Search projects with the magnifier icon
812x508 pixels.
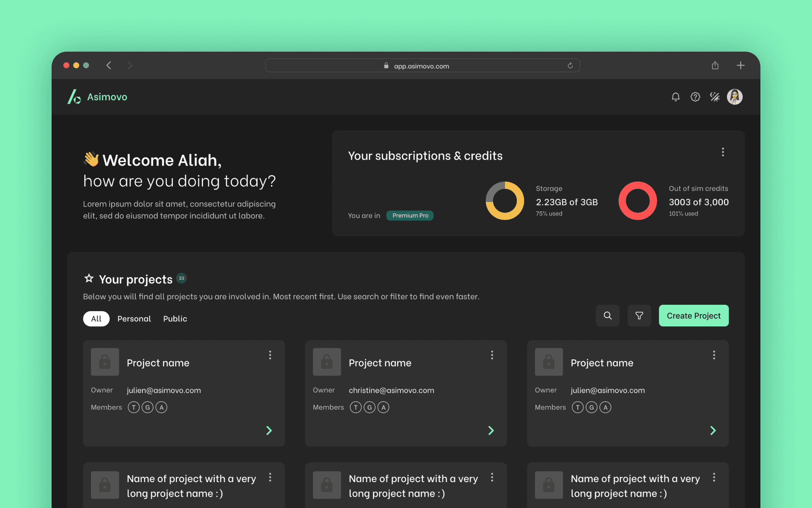608,316
